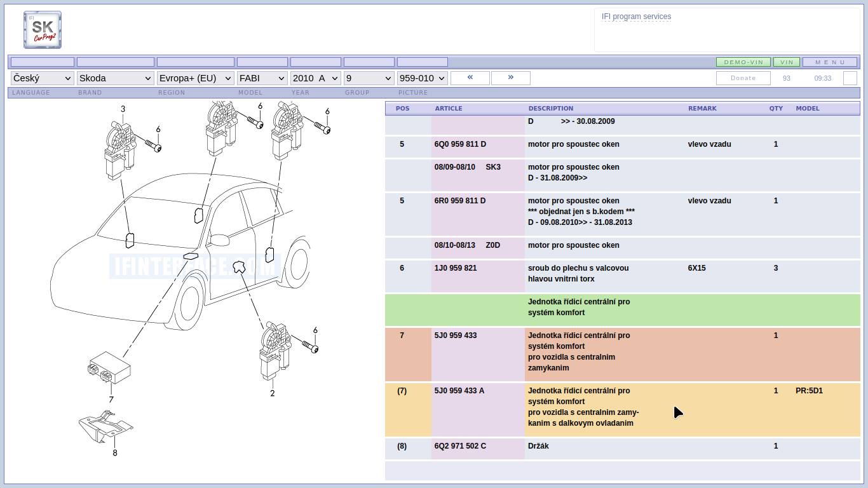Viewport: 868px width, 488px height.
Task: Select article 5J0 959 433 A
Action: [x=459, y=391]
